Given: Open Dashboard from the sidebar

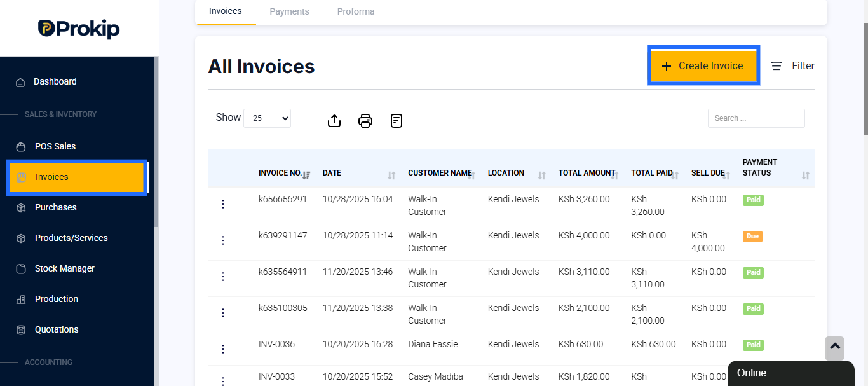Looking at the screenshot, I should (x=55, y=81).
